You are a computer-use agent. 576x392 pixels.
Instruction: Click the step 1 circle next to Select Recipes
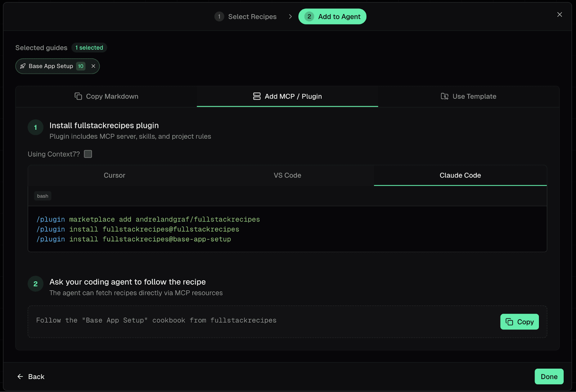[x=219, y=17]
